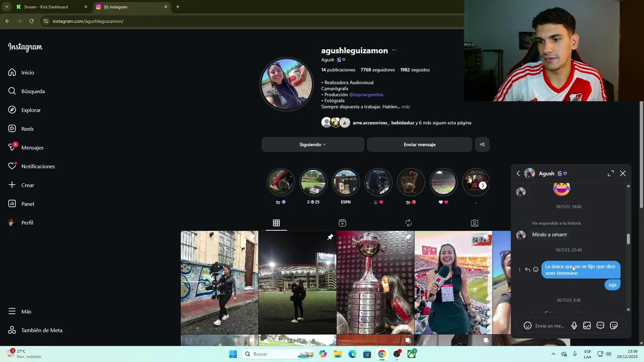644x362 pixels.
Task: Open more options on the blue message
Action: click(x=520, y=269)
